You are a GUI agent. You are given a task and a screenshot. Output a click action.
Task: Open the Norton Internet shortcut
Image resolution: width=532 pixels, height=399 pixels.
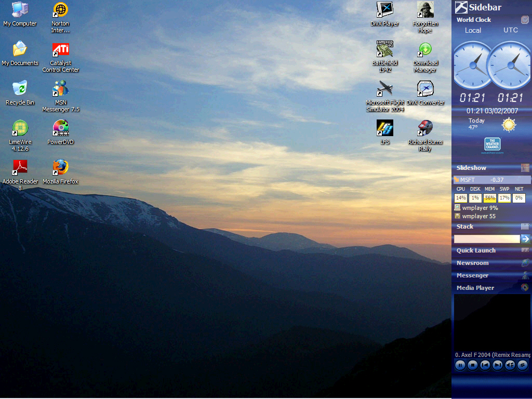click(60, 17)
